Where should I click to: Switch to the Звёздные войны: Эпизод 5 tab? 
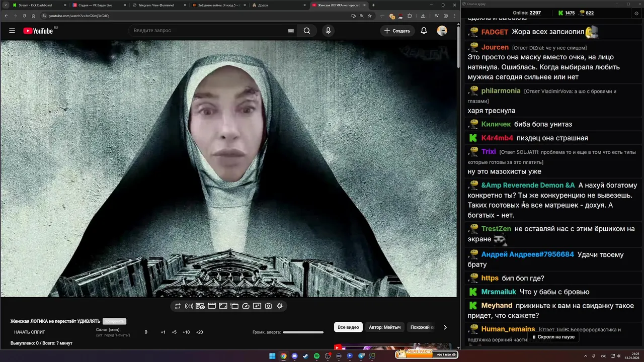coord(218,5)
